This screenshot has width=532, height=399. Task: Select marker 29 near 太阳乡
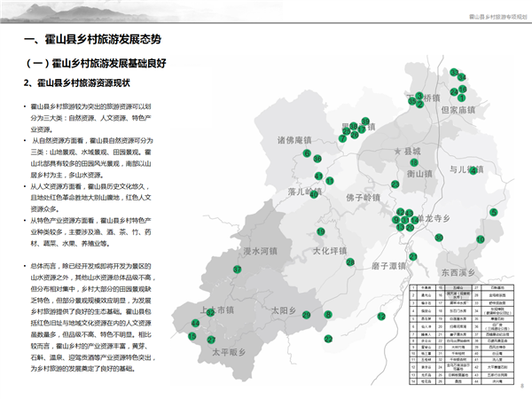click(307, 315)
